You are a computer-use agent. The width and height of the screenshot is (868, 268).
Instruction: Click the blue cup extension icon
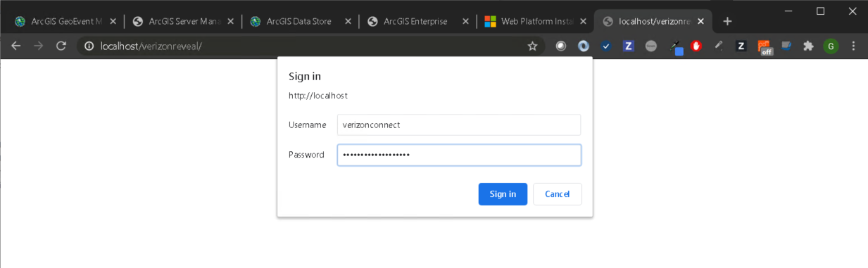coord(786,46)
